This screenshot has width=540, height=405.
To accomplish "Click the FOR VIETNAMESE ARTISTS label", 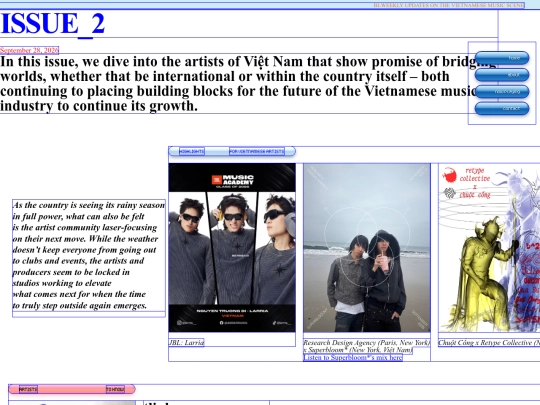I will point(257,151).
